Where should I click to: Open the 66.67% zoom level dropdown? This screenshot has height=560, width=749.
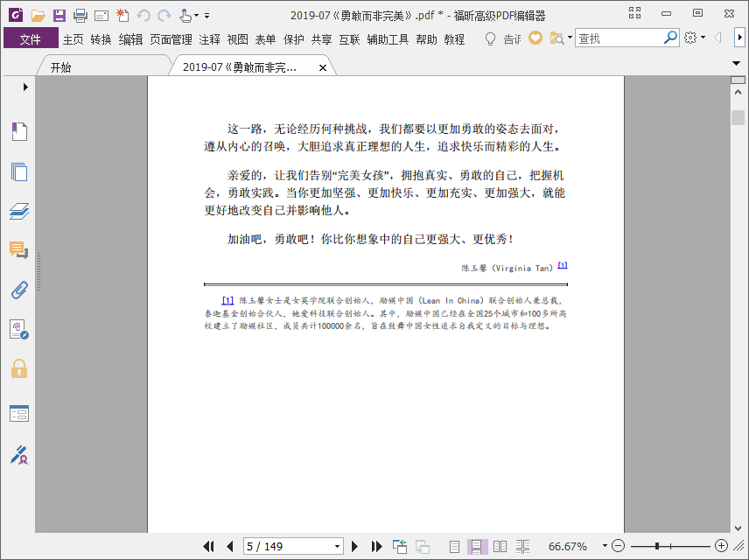point(605,546)
